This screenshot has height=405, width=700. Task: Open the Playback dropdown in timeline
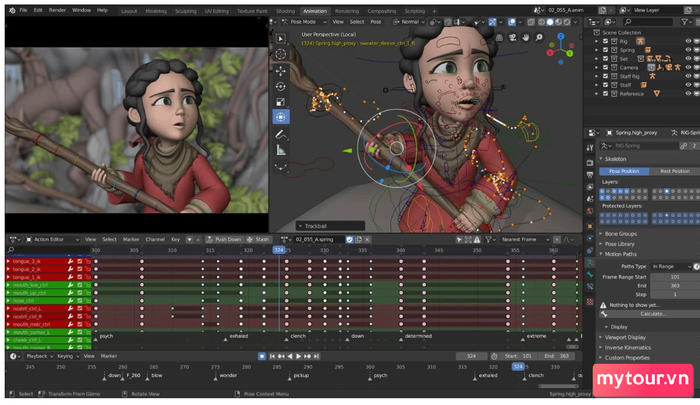[x=39, y=356]
